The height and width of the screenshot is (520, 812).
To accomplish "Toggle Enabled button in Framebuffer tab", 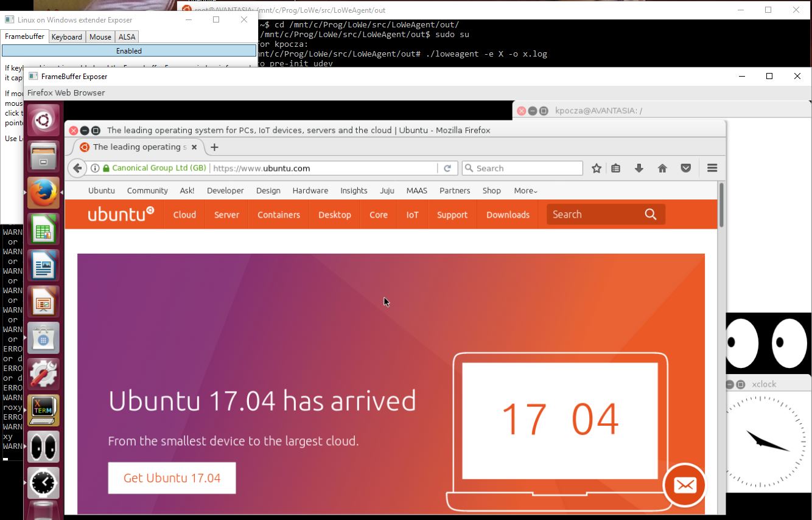I will click(x=129, y=51).
